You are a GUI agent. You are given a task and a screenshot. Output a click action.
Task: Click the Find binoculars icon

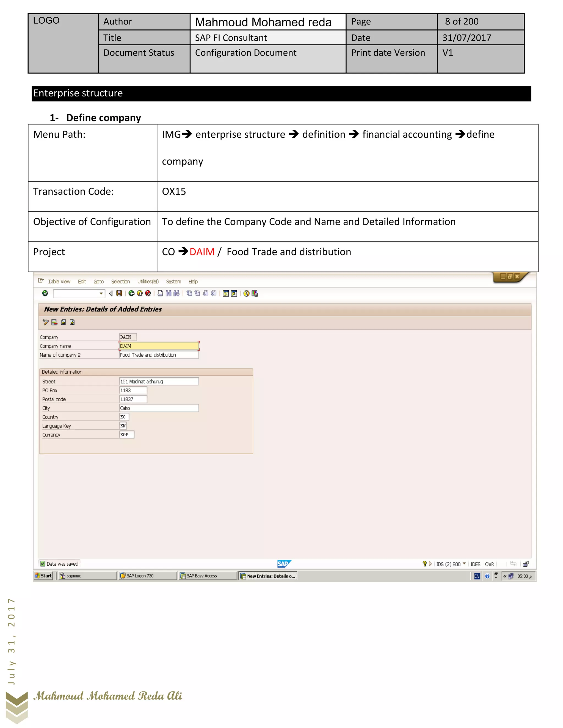click(x=169, y=293)
